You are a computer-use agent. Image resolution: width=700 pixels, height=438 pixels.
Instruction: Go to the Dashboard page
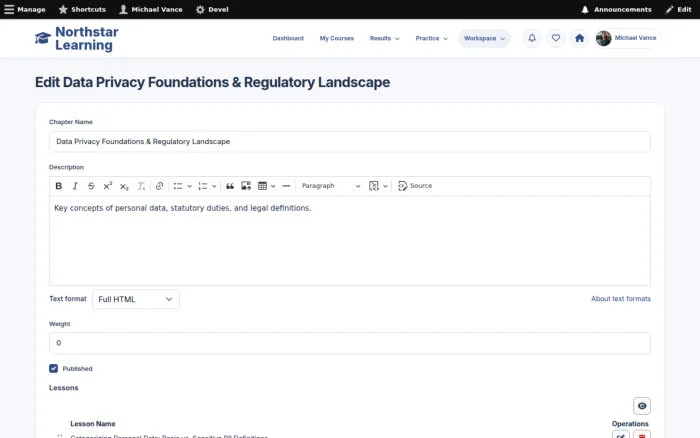(288, 38)
